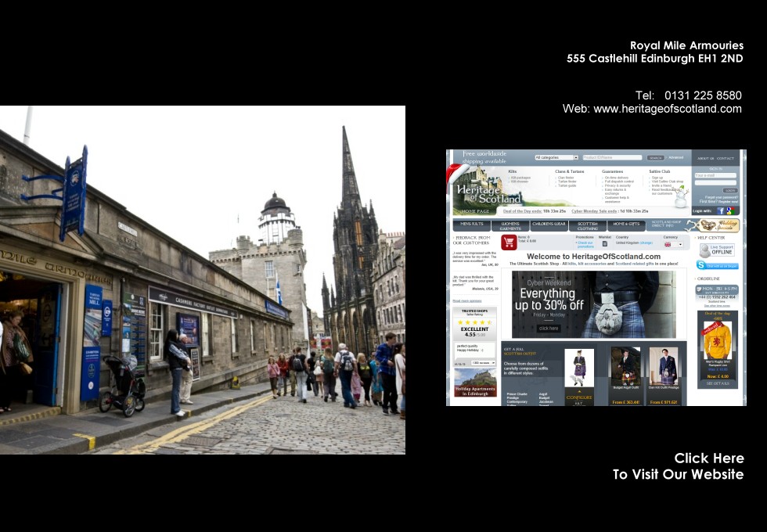This screenshot has height=532, width=767.
Task: Click the country change link
Action: pos(646,243)
